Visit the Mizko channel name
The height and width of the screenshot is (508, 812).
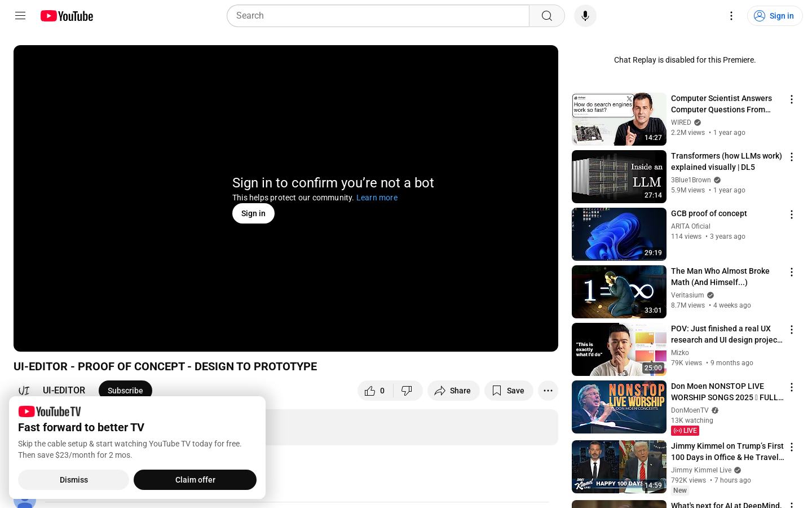pos(680,353)
